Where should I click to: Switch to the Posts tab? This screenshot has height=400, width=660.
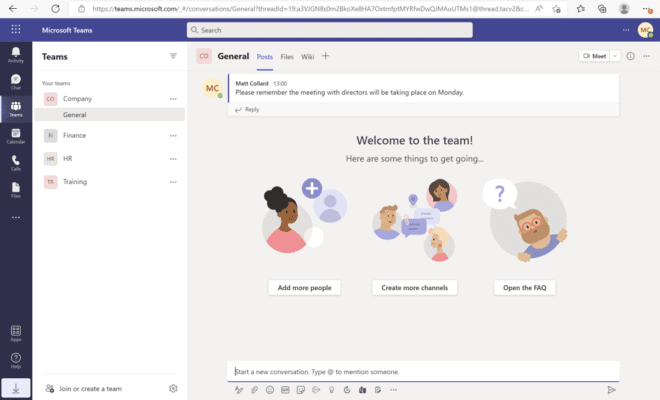(265, 57)
